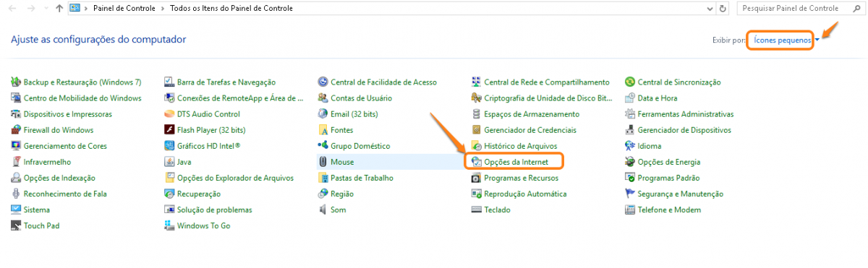Image resolution: width=868 pixels, height=268 pixels.
Task: Open the Opções da Internet icon
Action: (x=476, y=162)
